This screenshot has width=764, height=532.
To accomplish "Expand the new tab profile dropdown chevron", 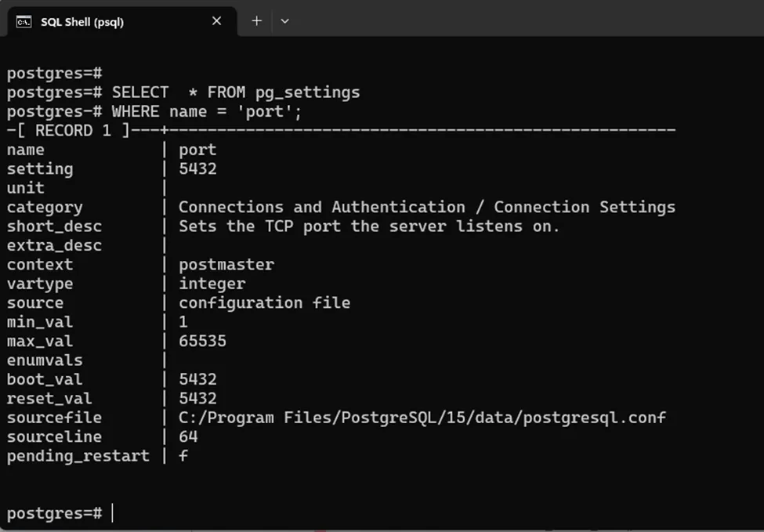I will click(x=284, y=21).
